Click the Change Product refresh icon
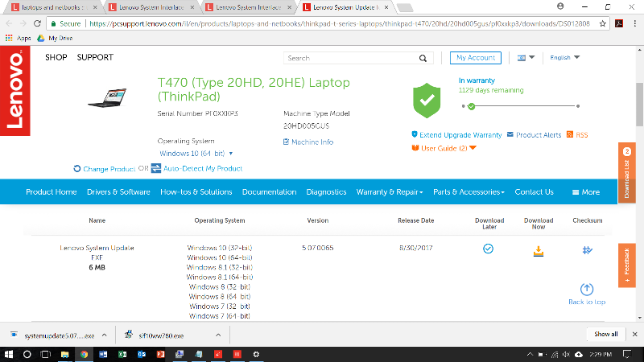644x362 pixels. coord(76,169)
